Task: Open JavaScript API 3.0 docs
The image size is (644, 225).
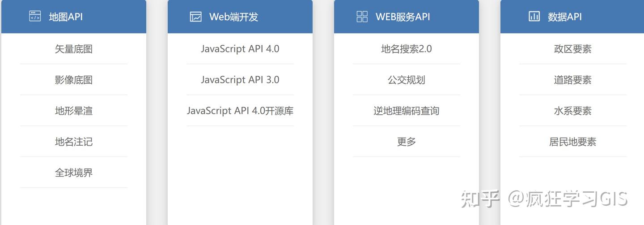Action: tap(240, 80)
